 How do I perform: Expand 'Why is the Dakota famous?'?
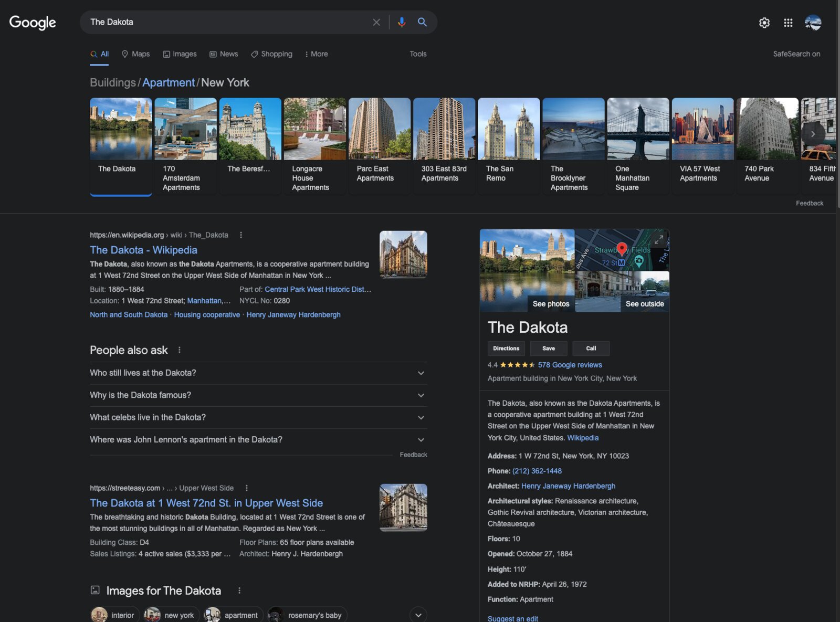point(258,395)
